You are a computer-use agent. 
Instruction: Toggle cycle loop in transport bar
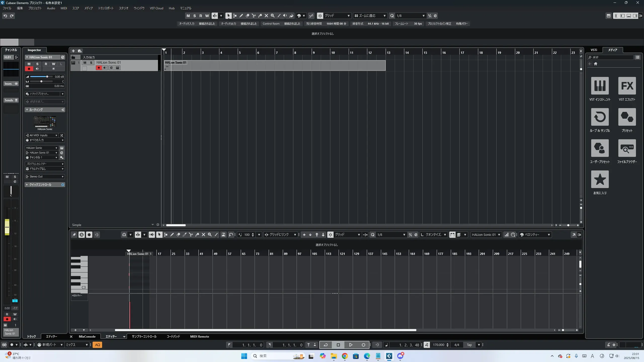(x=326, y=345)
